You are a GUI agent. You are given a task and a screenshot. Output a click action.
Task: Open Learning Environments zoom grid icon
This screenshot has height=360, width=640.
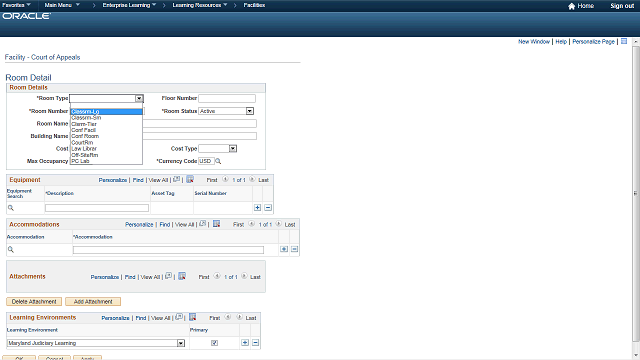(179, 317)
